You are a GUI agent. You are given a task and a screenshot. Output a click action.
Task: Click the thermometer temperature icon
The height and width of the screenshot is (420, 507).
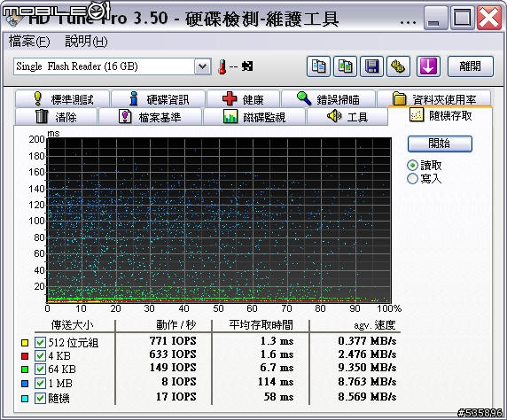point(222,66)
